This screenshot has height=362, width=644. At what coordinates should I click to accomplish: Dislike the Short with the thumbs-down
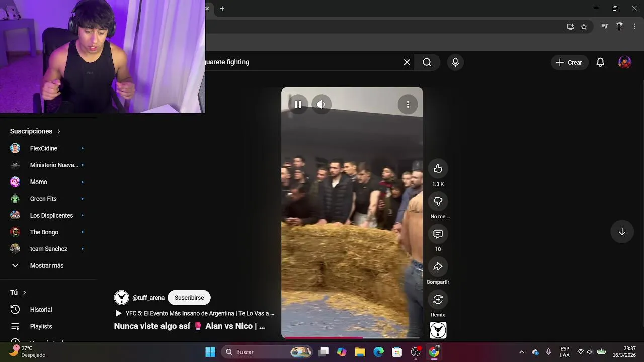438,202
